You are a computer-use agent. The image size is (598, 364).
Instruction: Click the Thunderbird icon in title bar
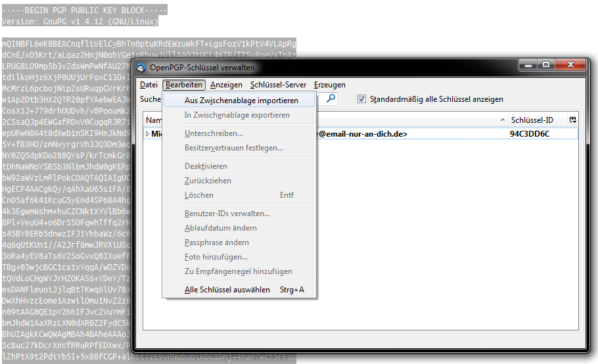point(141,67)
